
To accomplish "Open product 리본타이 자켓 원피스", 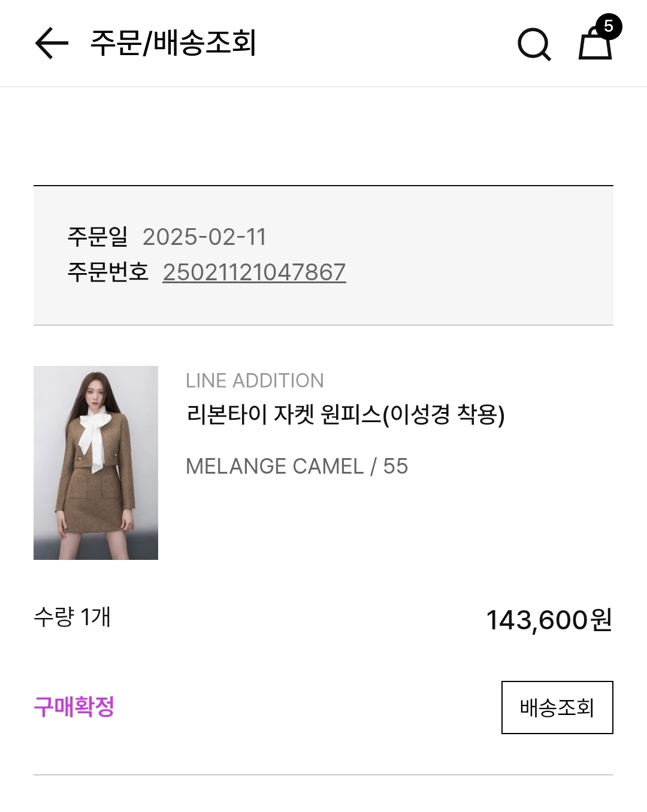I will click(x=283, y=414).
